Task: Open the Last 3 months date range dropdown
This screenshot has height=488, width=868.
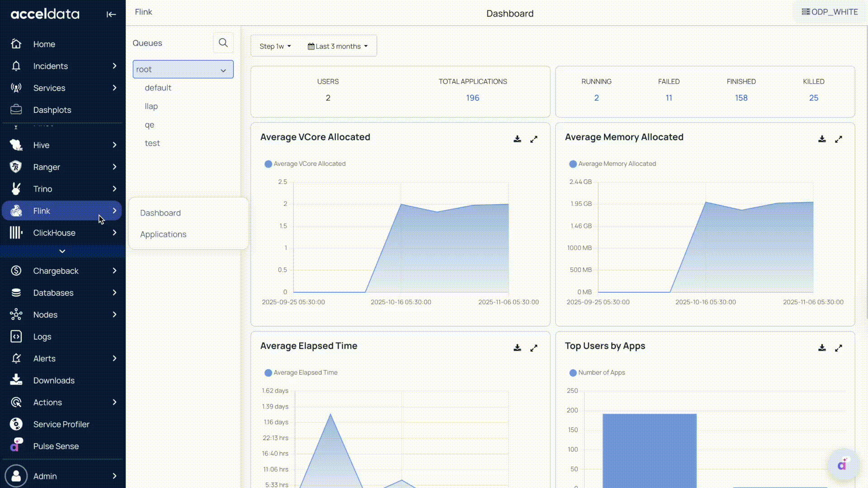Action: [337, 46]
